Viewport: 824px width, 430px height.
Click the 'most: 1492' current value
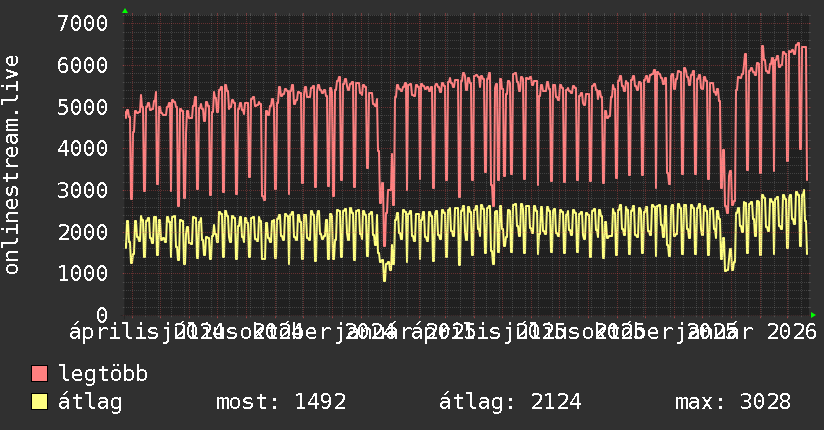click(281, 402)
